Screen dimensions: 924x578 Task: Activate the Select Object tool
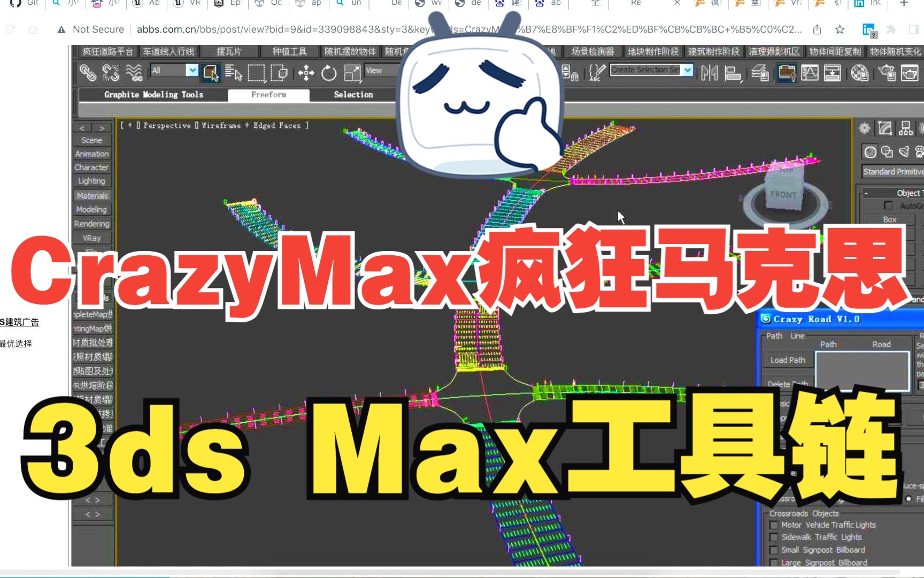click(211, 72)
